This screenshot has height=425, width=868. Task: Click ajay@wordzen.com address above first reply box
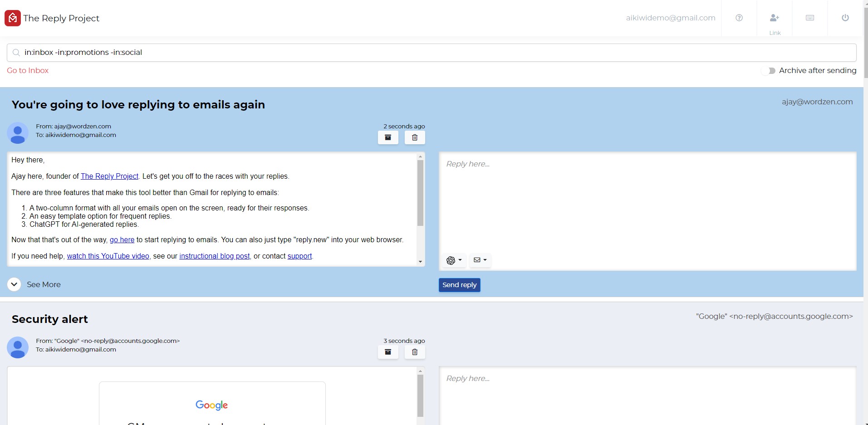pyautogui.click(x=817, y=102)
